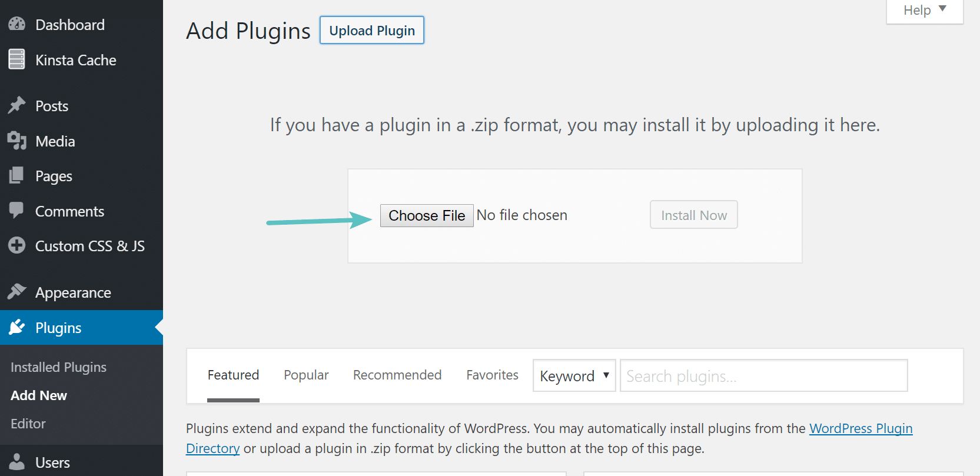Select the Dashboard gauge icon
Image resolution: width=980 pixels, height=476 pixels.
(x=16, y=24)
